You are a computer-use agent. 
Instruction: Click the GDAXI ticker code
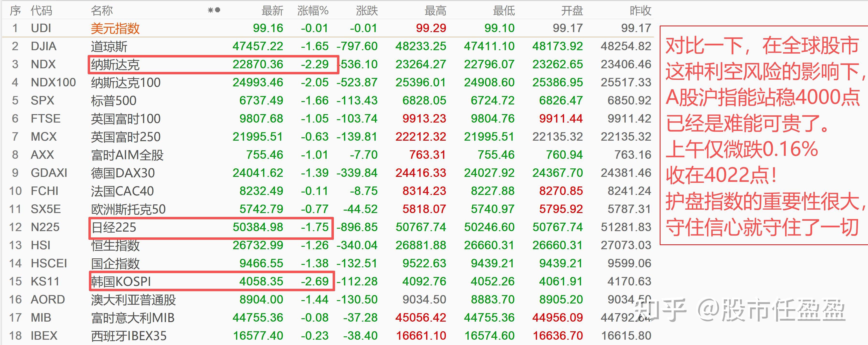pos(49,173)
